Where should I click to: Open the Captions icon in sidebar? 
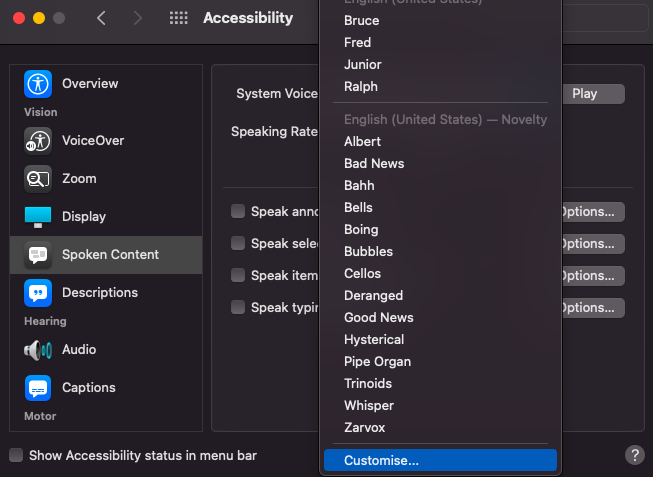[x=38, y=388]
